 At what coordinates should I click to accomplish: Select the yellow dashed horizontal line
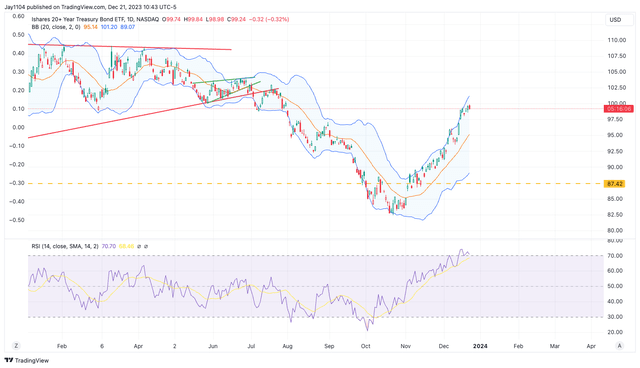(x=316, y=184)
